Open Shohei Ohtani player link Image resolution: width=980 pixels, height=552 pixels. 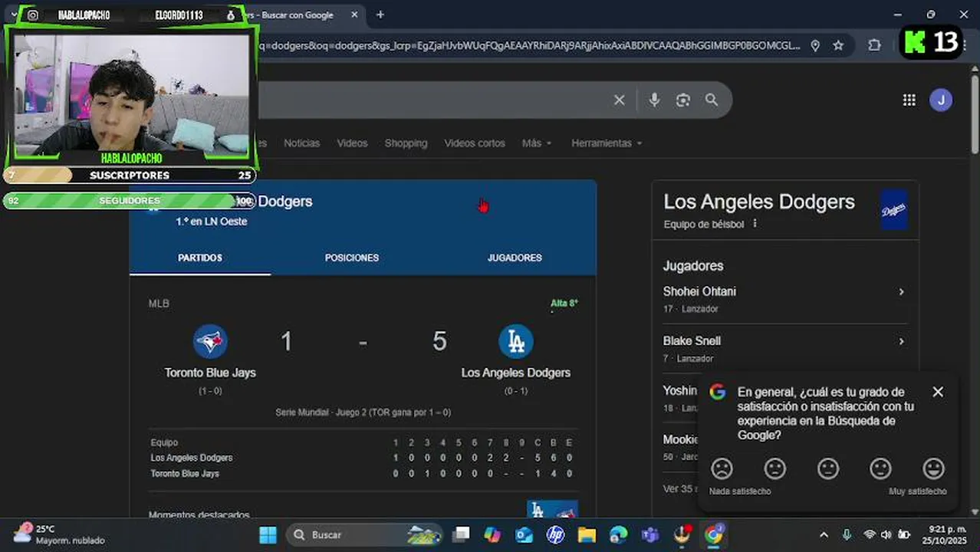(x=699, y=291)
